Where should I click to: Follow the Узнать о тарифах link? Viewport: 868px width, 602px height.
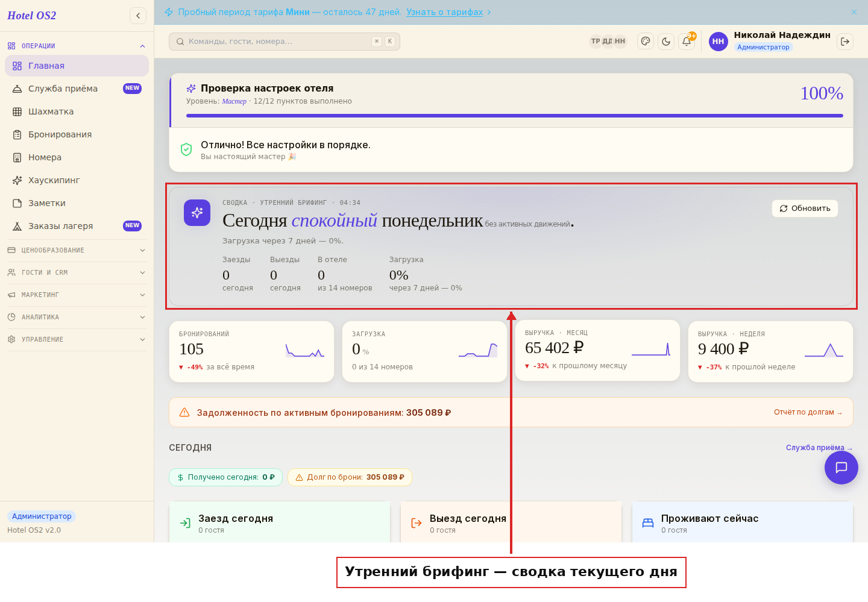pos(444,12)
